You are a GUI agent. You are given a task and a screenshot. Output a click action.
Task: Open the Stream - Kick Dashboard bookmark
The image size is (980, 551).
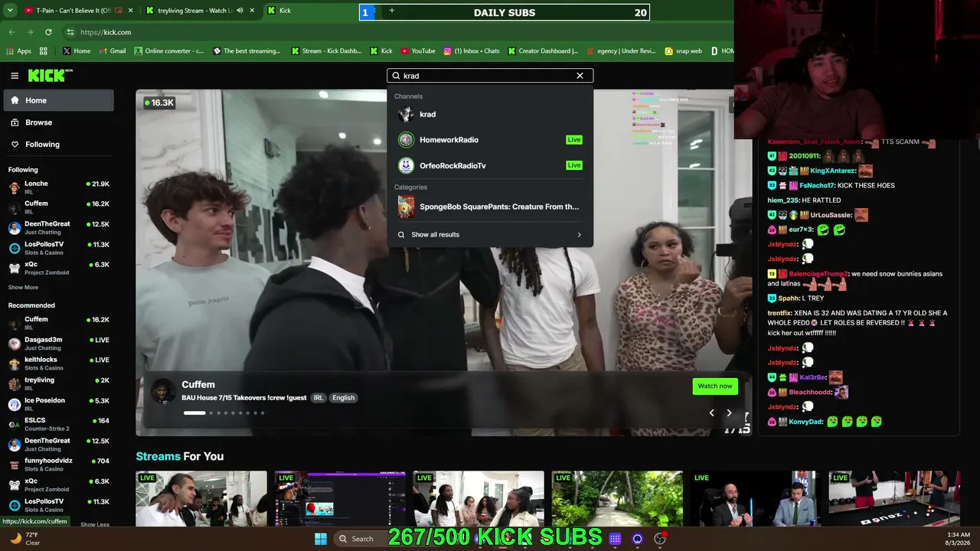[326, 51]
